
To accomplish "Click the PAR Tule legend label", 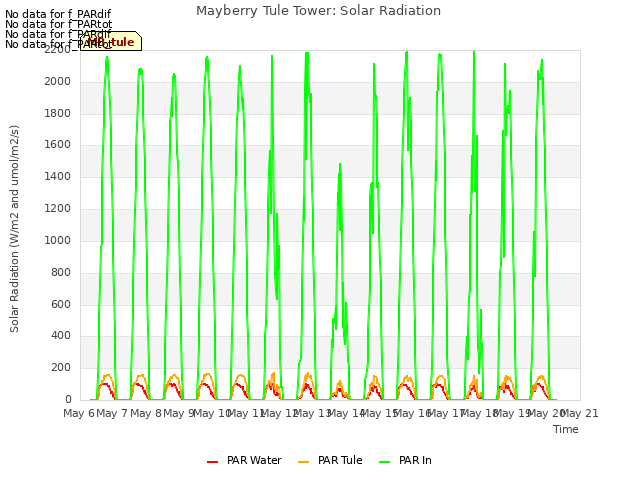I will coord(340,460).
